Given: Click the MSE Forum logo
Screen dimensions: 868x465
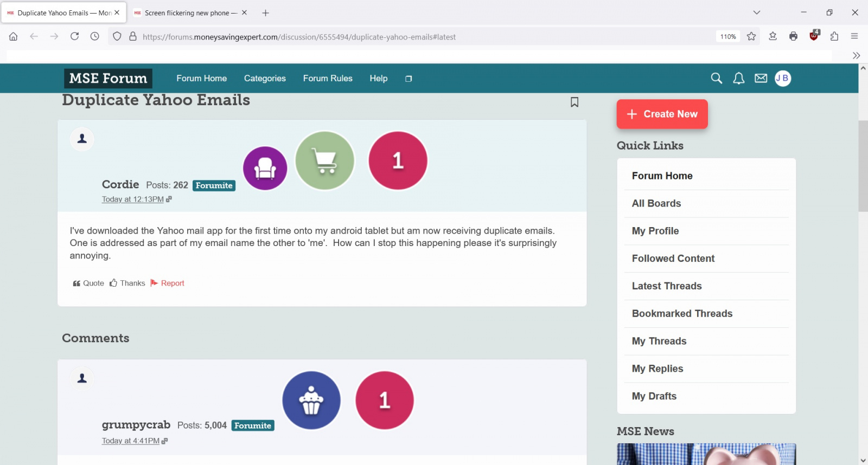Looking at the screenshot, I should tap(108, 79).
